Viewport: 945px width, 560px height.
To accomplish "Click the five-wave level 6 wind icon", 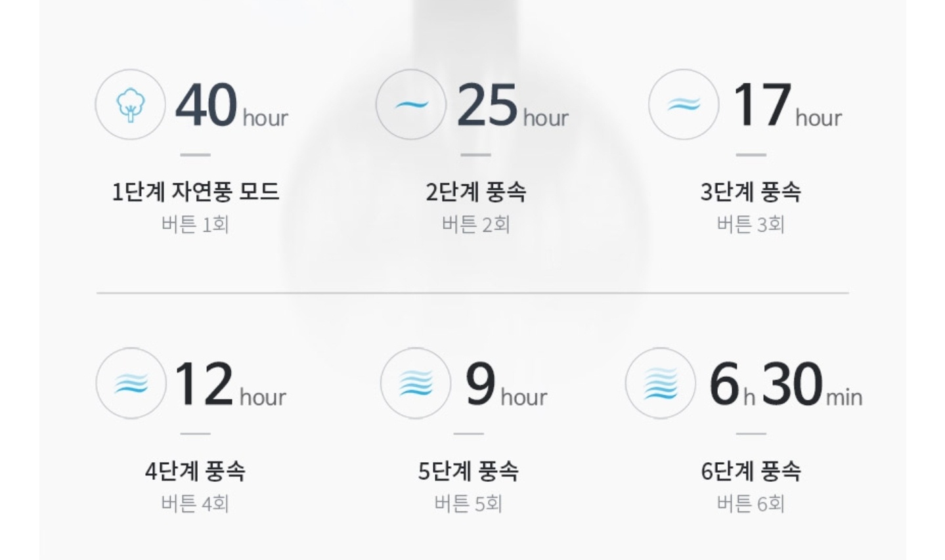I will coord(661,383).
